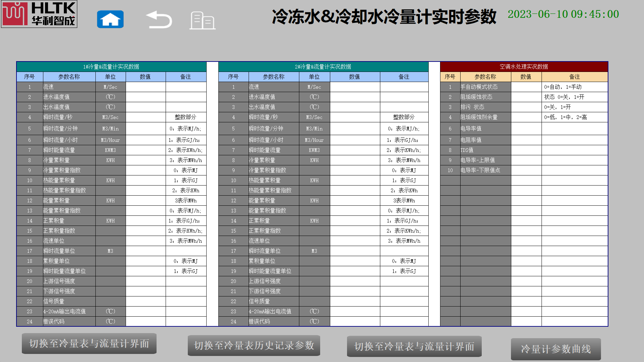Select the 1#冷量&流量计实况数据 table header

[111, 67]
